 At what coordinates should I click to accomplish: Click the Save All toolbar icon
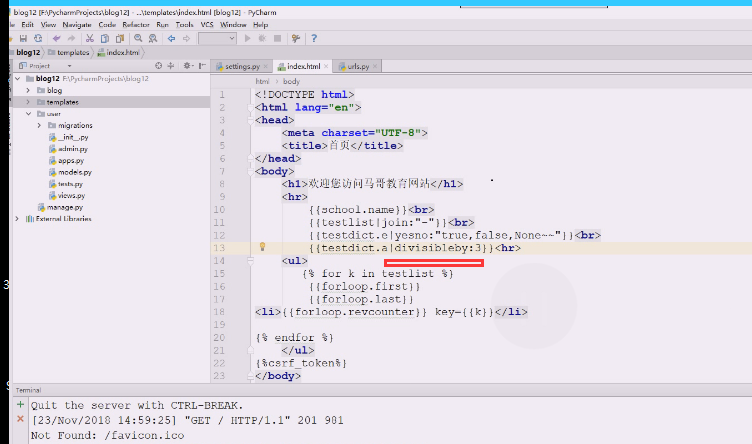23,38
